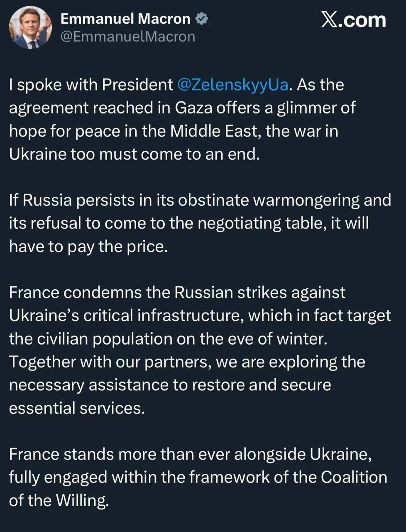Screen dimensions: 406x532
Task: Click the ".com" text in the watermark
Action: click(x=362, y=20)
